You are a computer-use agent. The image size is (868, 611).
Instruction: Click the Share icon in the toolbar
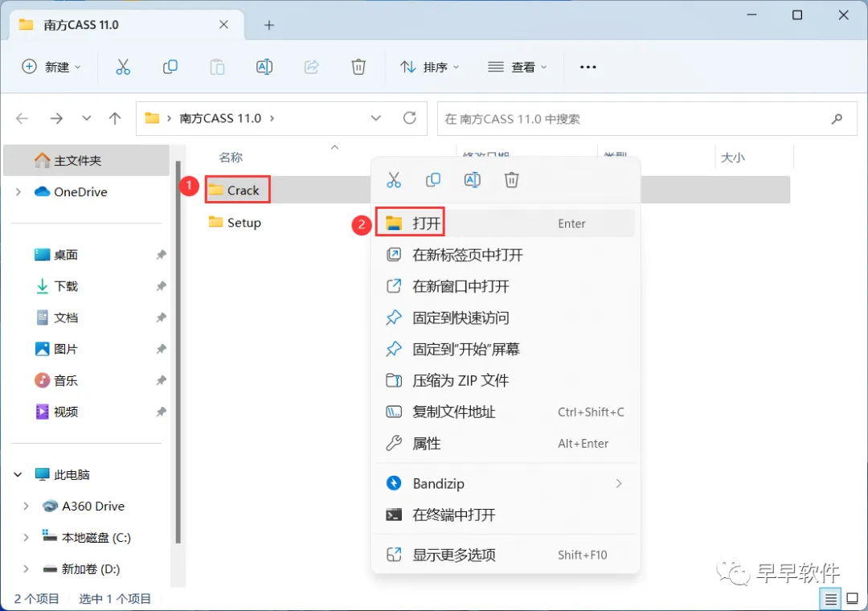pyautogui.click(x=312, y=67)
